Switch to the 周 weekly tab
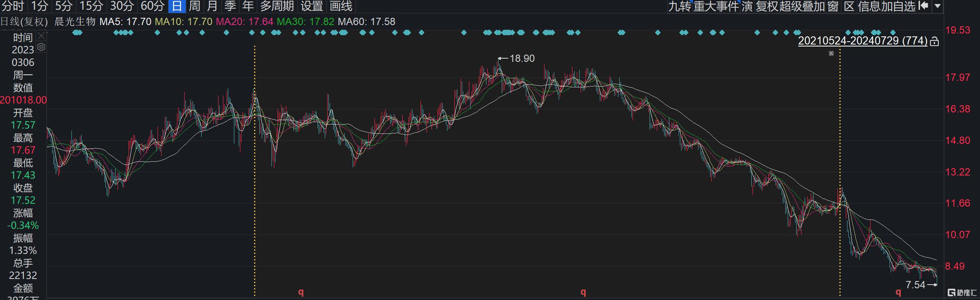Image resolution: width=980 pixels, height=300 pixels. [195, 6]
